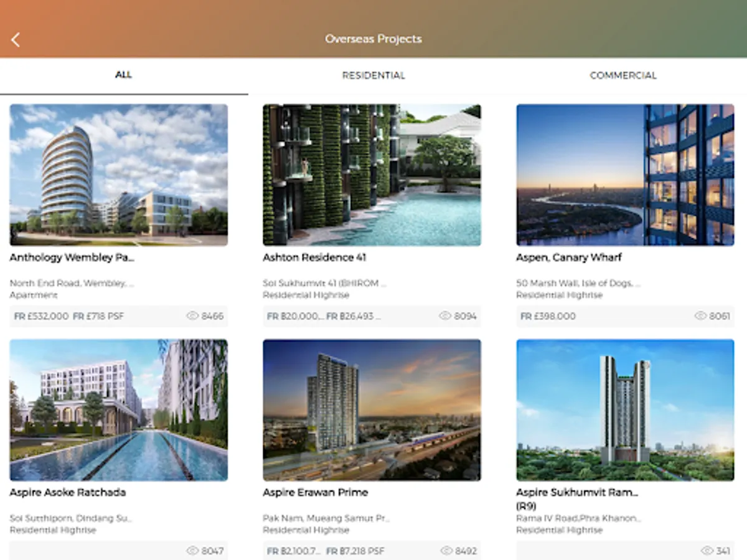Open the Aspire Asoke Ratchada photo
Screen dimensions: 747x560
pyautogui.click(x=119, y=410)
